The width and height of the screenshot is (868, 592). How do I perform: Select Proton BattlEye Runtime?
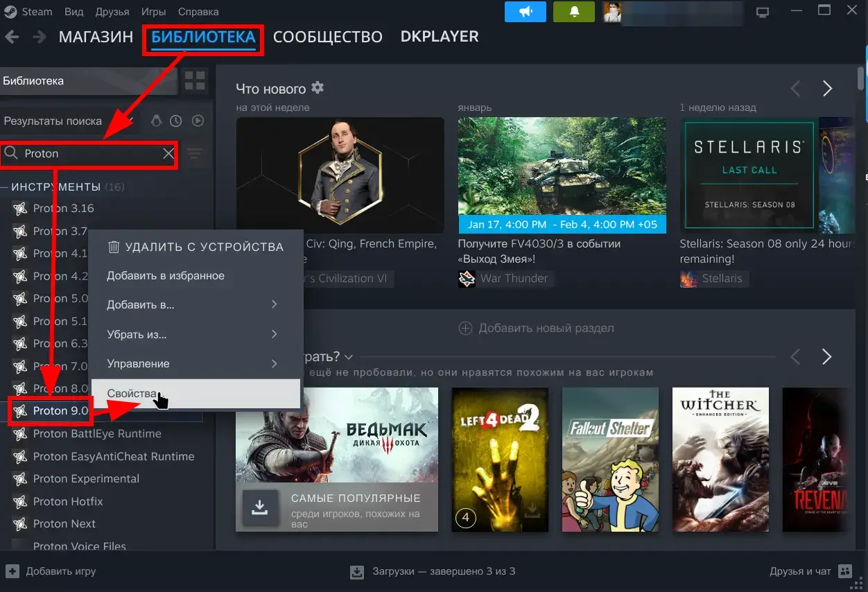coord(97,434)
